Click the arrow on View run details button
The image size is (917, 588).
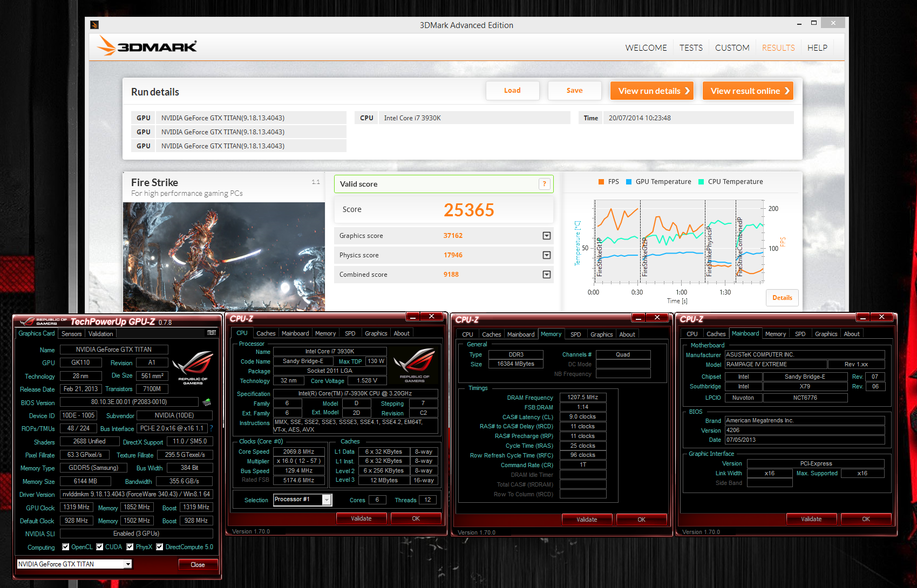(x=687, y=91)
